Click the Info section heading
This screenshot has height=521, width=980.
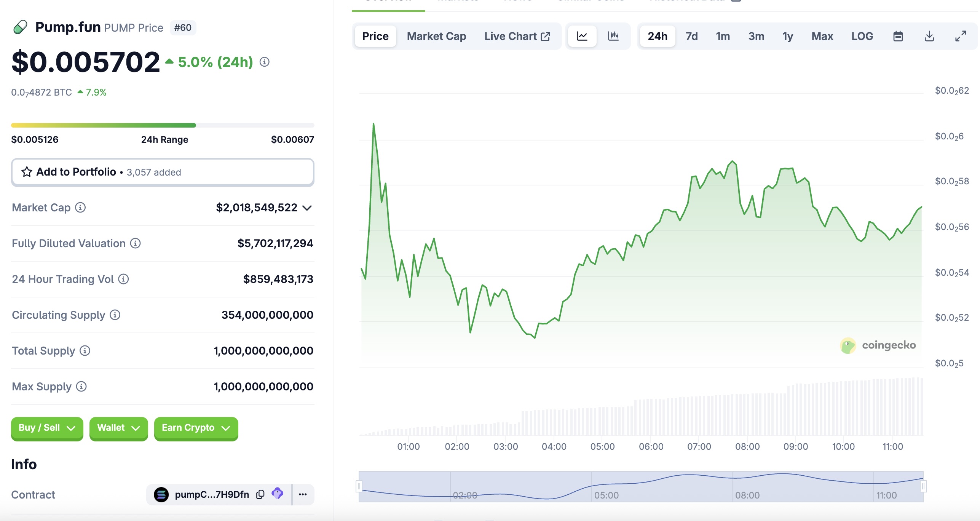pyautogui.click(x=24, y=464)
